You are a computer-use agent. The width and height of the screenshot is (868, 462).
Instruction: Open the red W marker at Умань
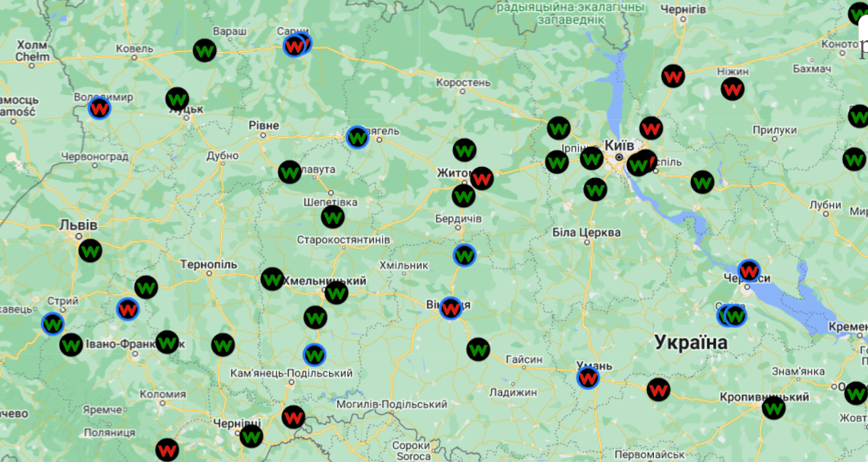pyautogui.click(x=588, y=378)
